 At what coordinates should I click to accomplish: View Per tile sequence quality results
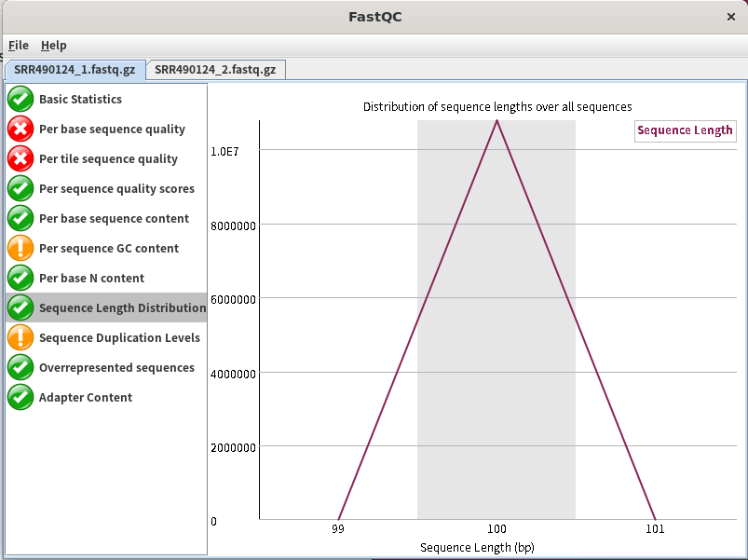106,158
